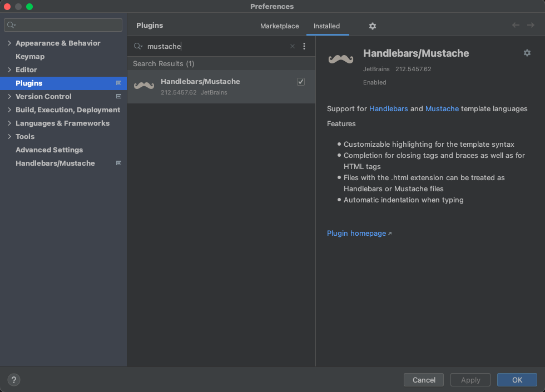Click the project-level marker beside Handlebars/Mustache sidebar item
The image size is (545, 392).
tap(118, 163)
